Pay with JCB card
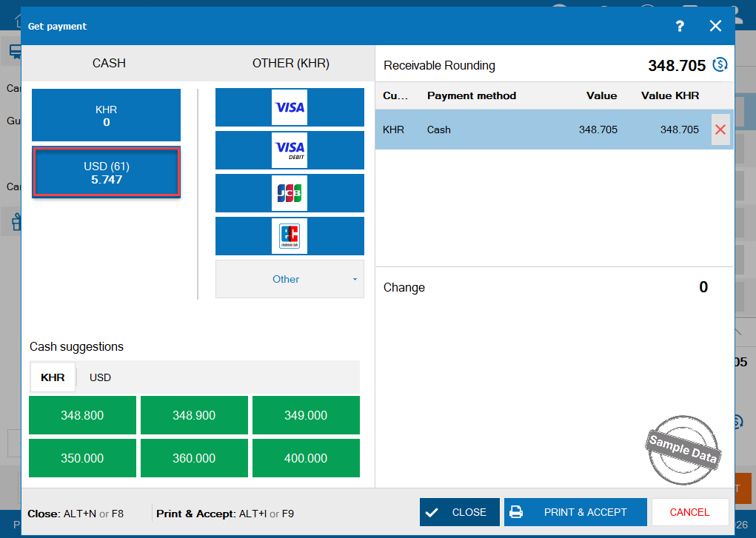 point(290,193)
